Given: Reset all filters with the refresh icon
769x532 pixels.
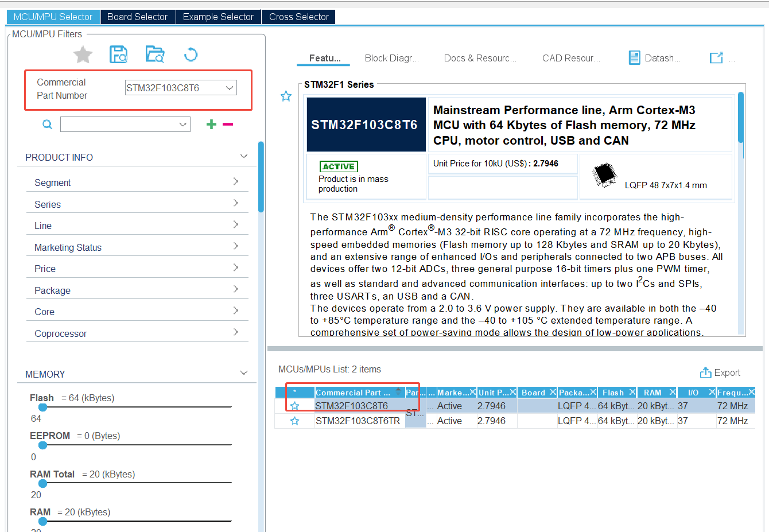Looking at the screenshot, I should coord(191,55).
